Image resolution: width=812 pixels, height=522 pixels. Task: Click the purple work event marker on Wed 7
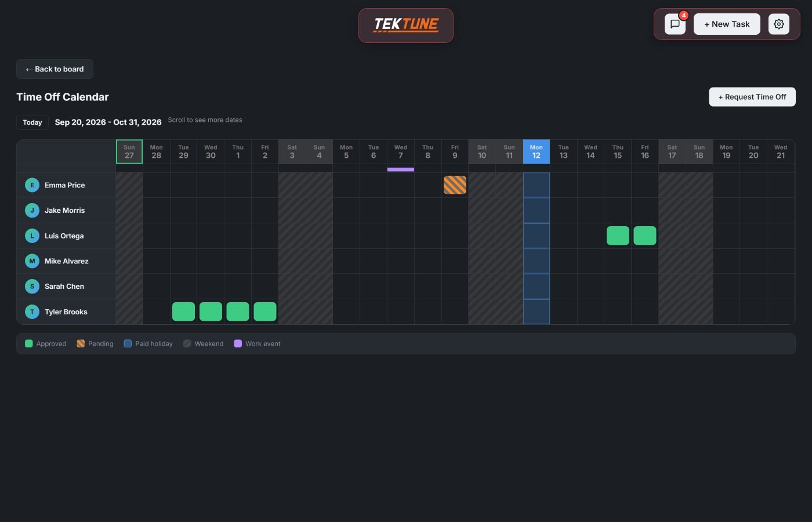point(401,169)
